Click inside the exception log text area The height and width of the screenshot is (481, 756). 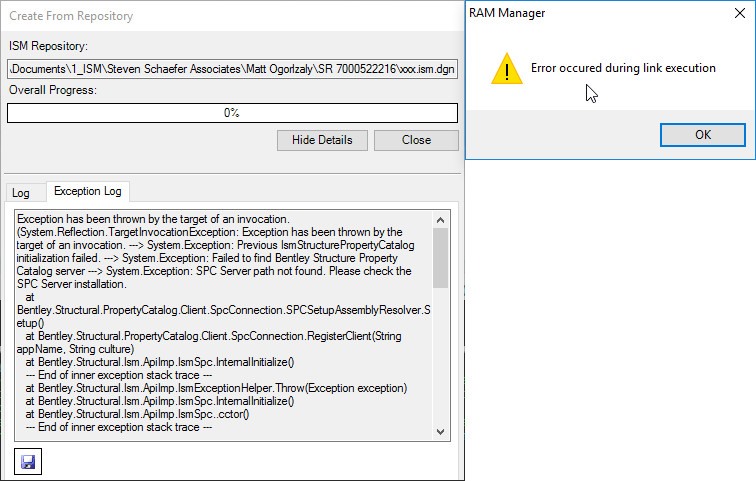224,325
